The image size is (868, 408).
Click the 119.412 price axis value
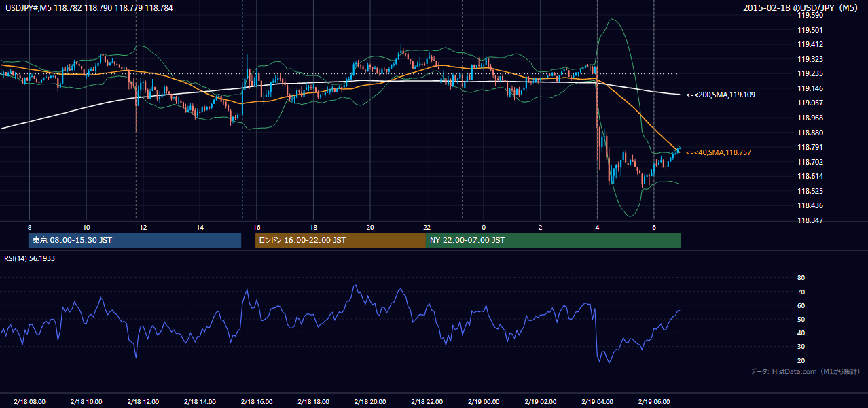(811, 45)
